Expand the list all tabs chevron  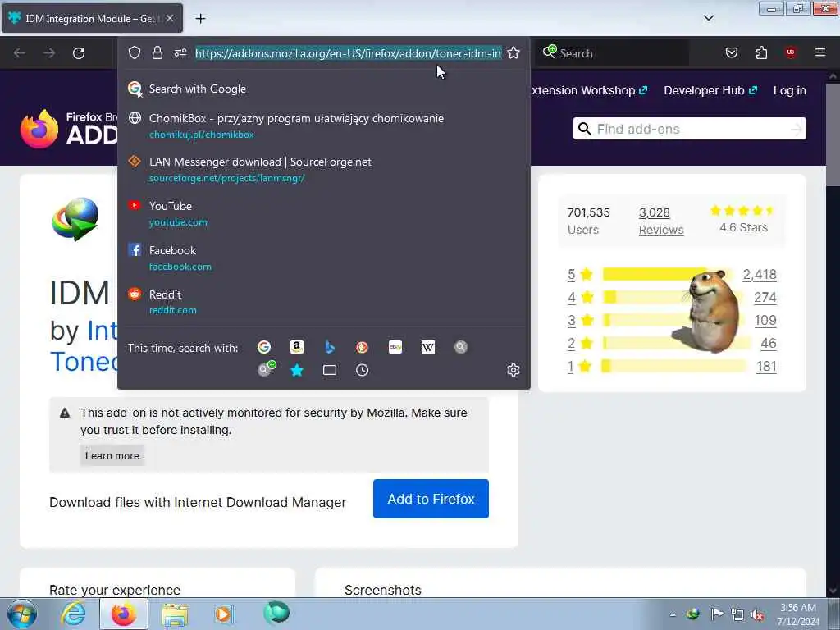pos(708,18)
